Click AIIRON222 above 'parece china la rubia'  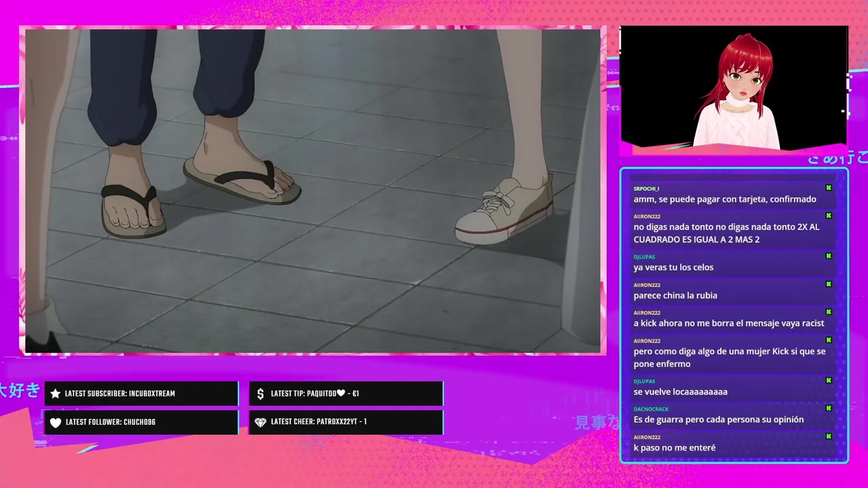pyautogui.click(x=647, y=285)
